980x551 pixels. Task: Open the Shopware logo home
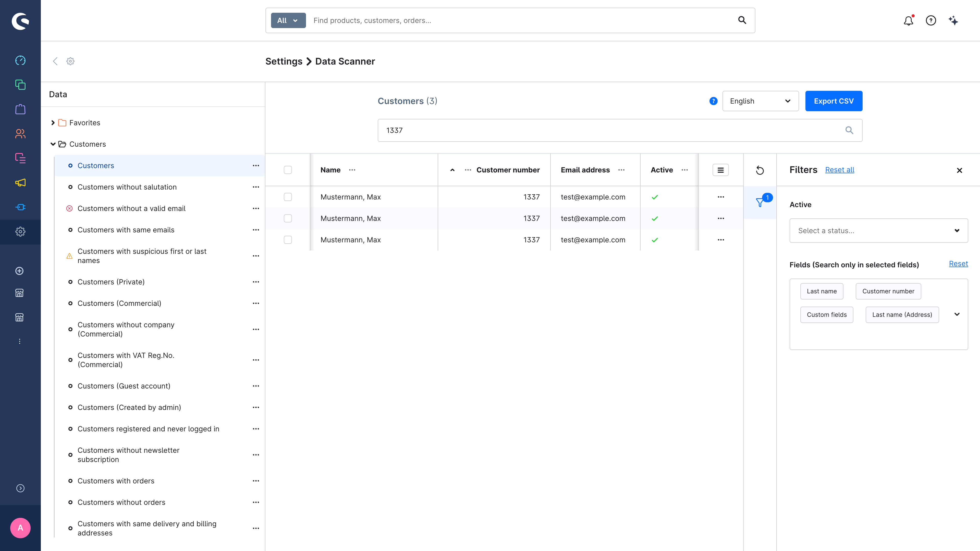coord(20,21)
